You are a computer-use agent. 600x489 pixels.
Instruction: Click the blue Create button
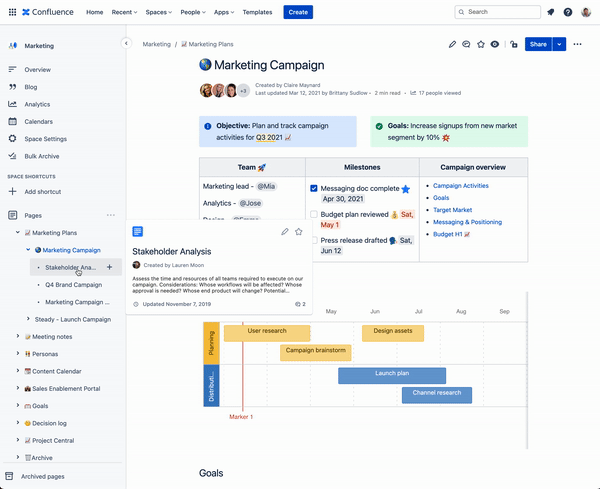[298, 12]
